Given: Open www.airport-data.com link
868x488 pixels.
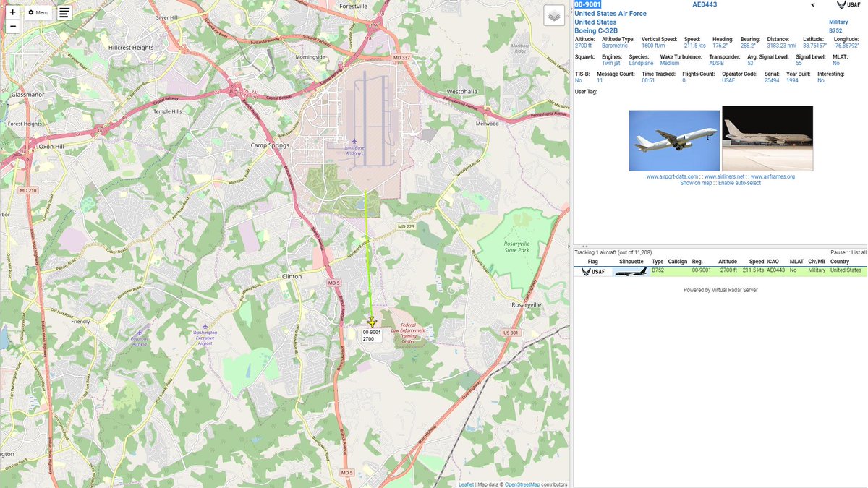Looking at the screenshot, I should point(673,176).
